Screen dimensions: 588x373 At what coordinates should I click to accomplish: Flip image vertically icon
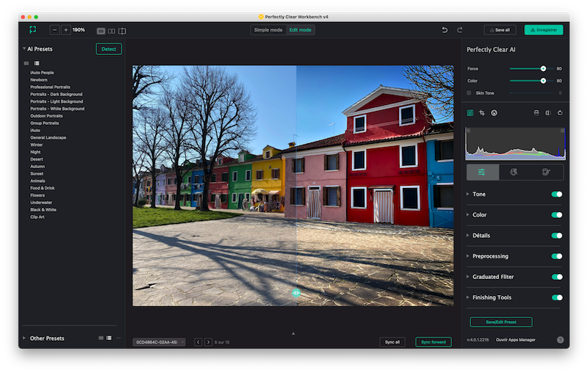point(537,113)
